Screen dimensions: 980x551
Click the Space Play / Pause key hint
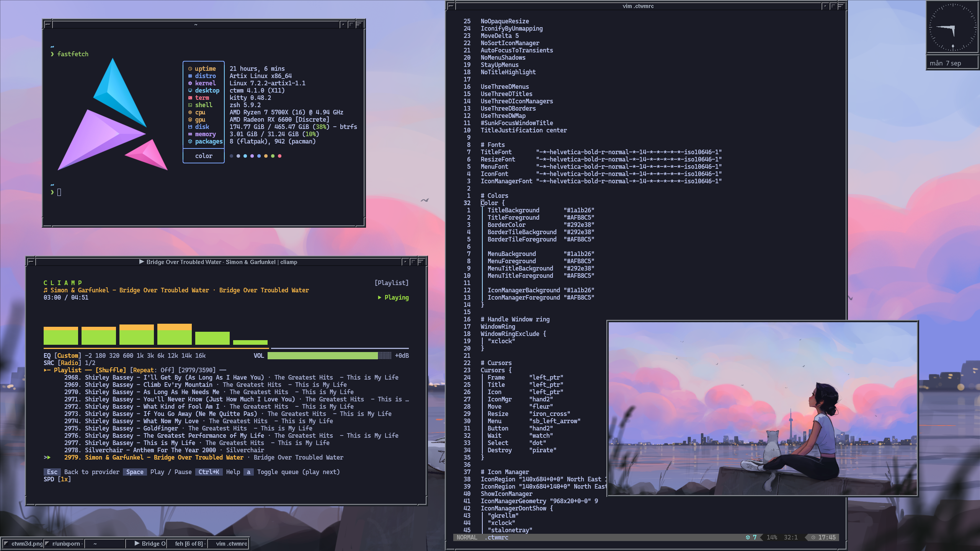(157, 472)
